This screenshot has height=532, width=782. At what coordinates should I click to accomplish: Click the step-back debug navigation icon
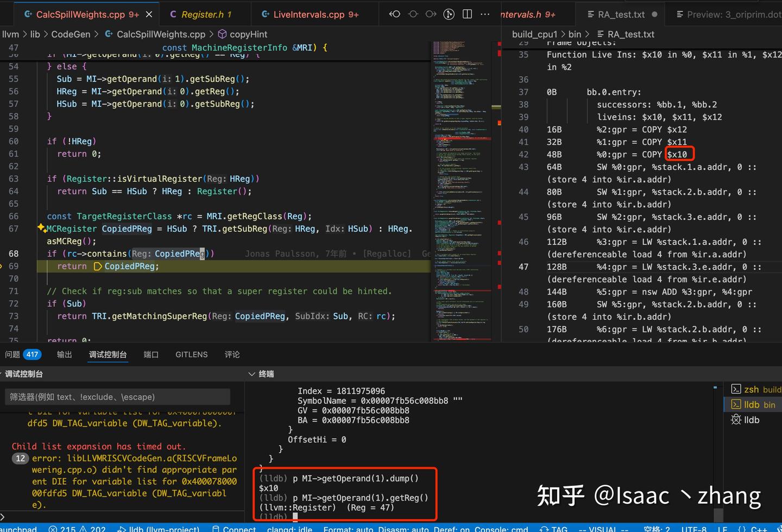[x=395, y=14]
